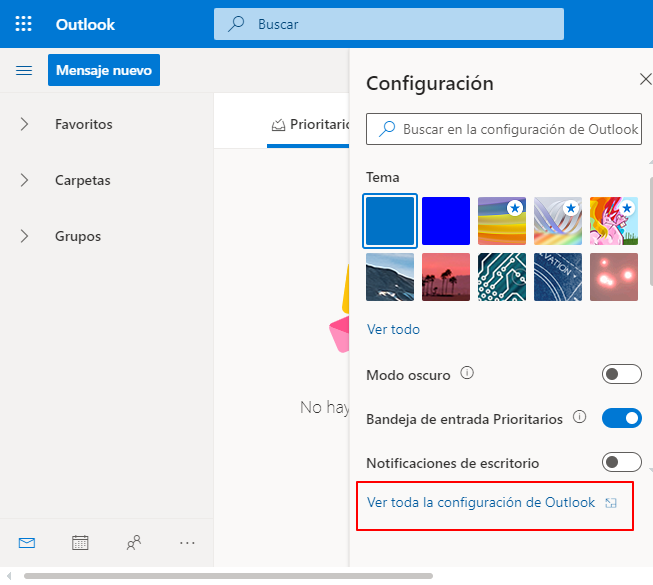Expand the Grupos chevron
Viewport: 653px width, 585px height.
point(24,236)
